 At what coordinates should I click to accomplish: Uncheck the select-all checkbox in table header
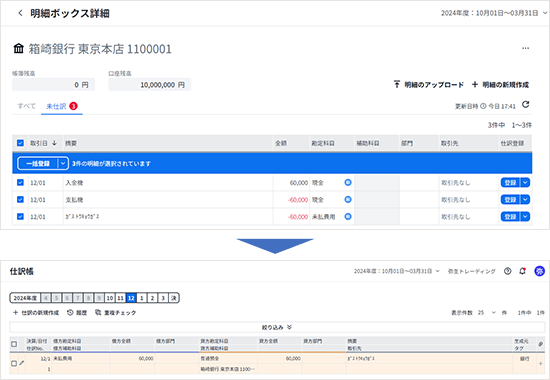click(x=20, y=143)
